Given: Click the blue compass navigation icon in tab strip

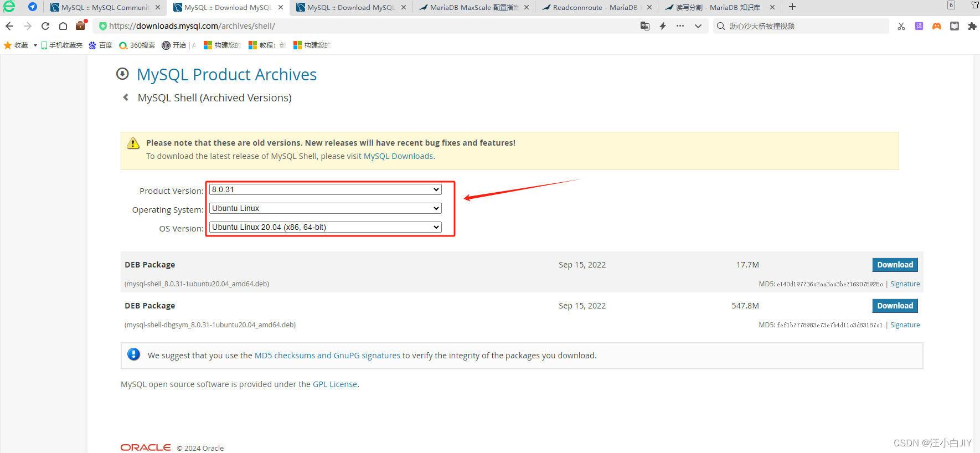Looking at the screenshot, I should (33, 7).
